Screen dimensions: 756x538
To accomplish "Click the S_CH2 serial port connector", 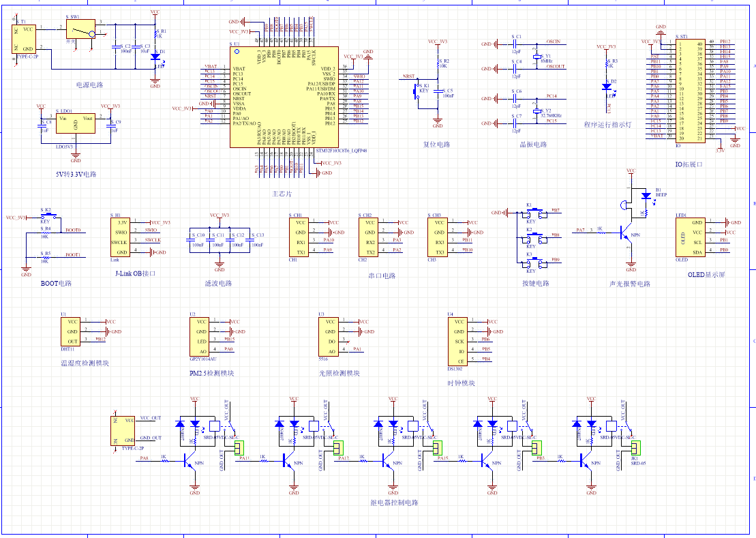I will 368,237.
